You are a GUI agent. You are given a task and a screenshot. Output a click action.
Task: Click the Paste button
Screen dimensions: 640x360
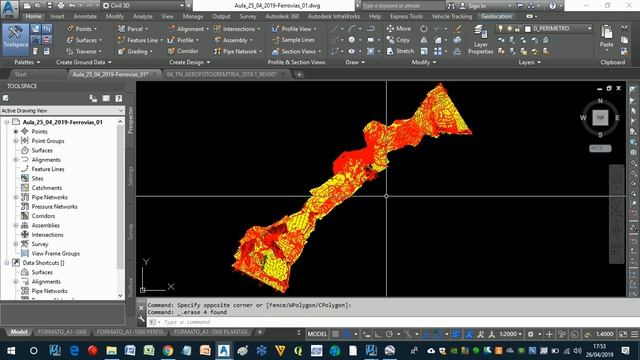[x=607, y=37]
